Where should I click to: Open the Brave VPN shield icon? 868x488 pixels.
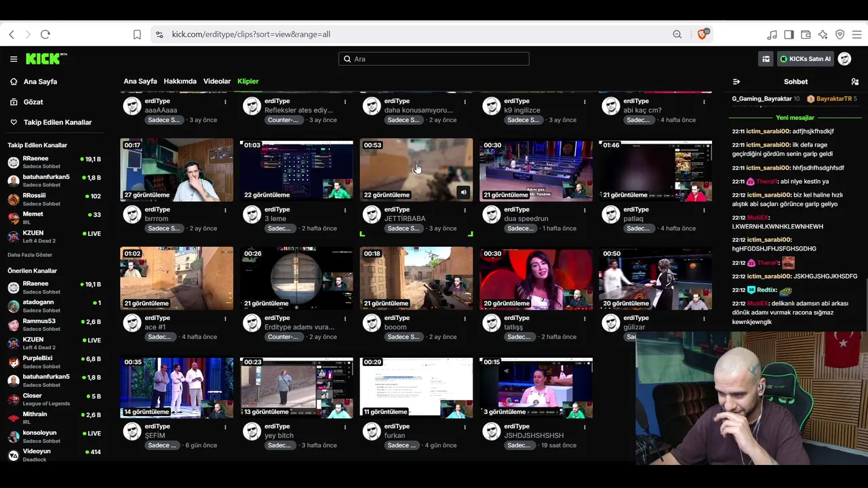[840, 35]
